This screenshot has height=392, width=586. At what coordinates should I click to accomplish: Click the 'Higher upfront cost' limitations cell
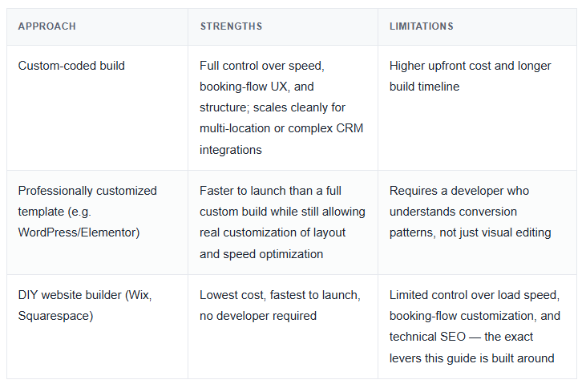click(x=477, y=107)
